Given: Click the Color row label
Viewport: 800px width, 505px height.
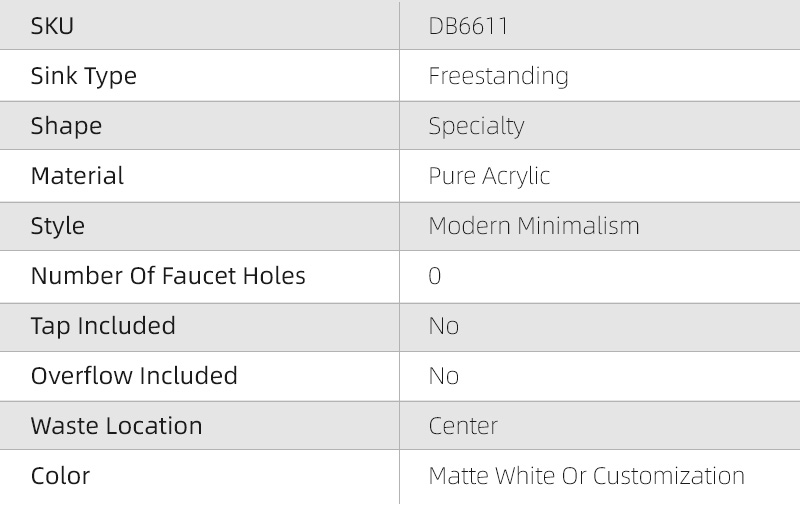Looking at the screenshot, I should [60, 476].
